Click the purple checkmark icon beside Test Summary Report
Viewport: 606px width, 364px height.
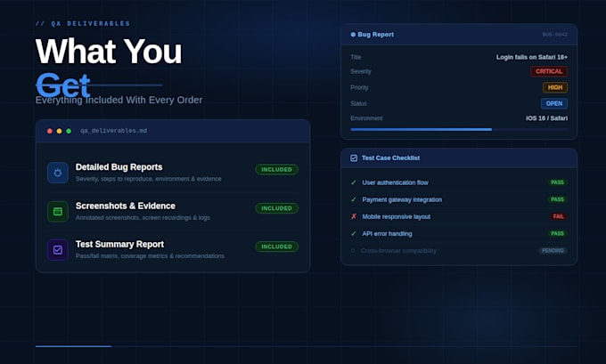click(58, 250)
